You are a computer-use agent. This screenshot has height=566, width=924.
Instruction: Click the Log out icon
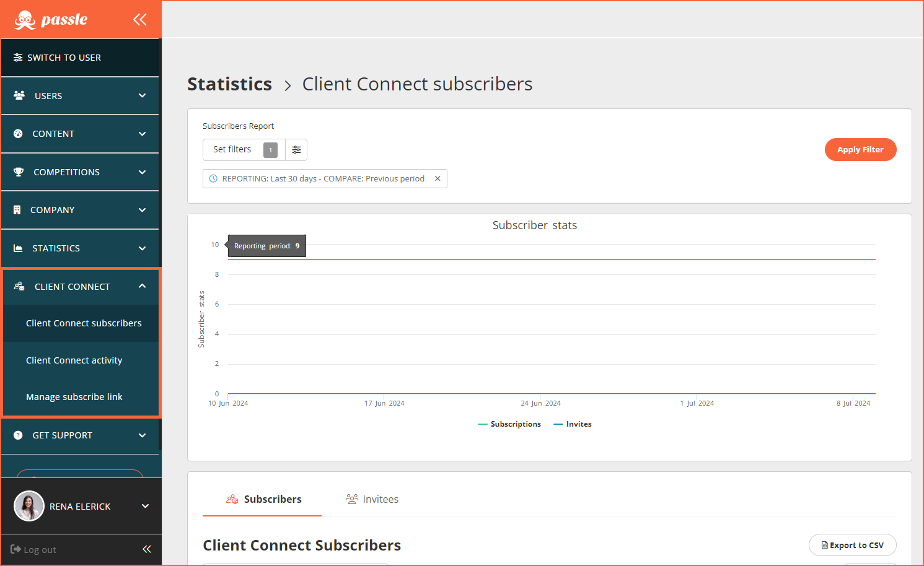coord(16,549)
